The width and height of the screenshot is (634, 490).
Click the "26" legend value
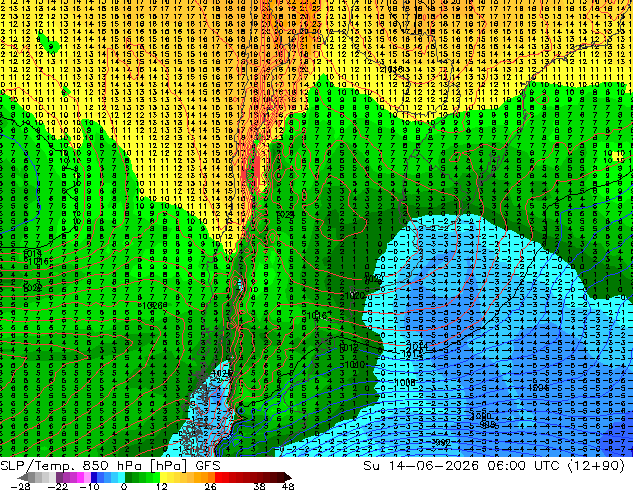(x=210, y=486)
